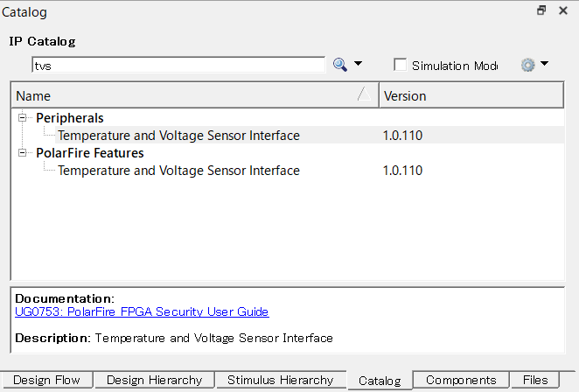This screenshot has width=579, height=392.
Task: Open the Stimulus Hierarchy tab
Action: 280,381
